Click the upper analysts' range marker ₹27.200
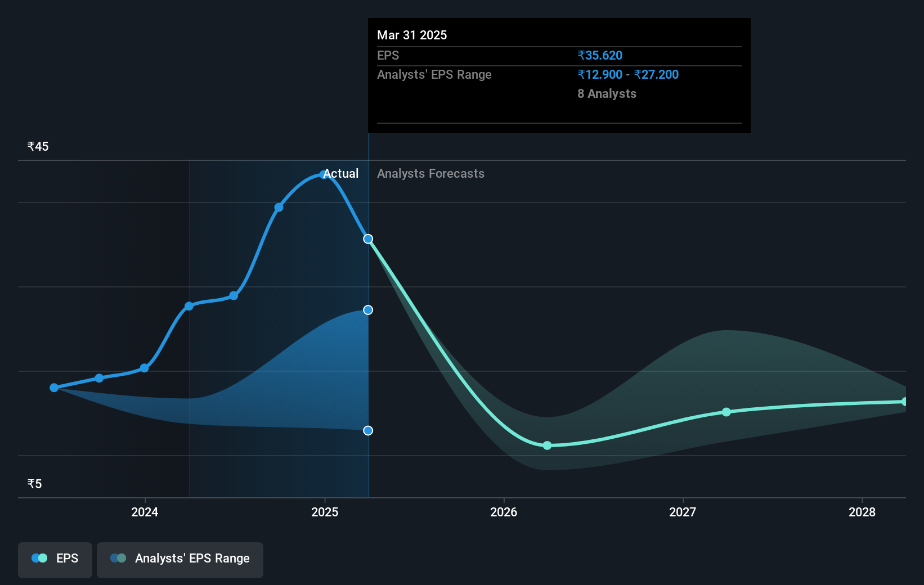 pyautogui.click(x=368, y=310)
